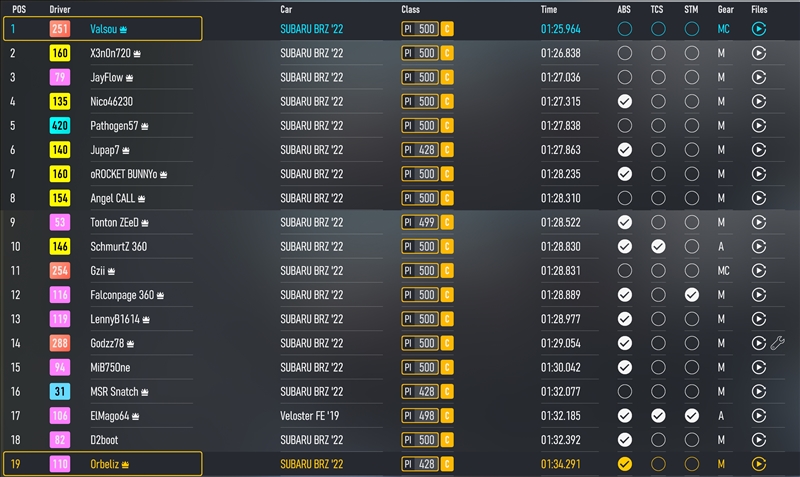Click the PI 499 badge for Tonton ZEeD

419,222
